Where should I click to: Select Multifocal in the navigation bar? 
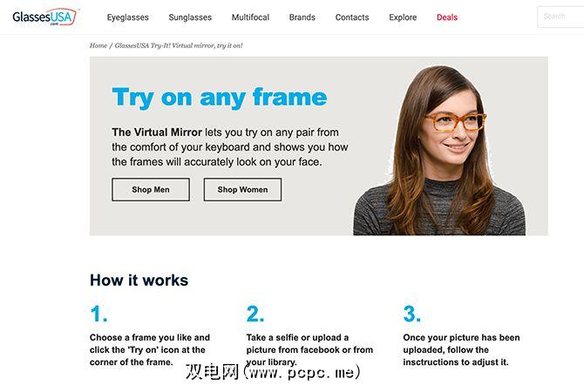point(250,17)
